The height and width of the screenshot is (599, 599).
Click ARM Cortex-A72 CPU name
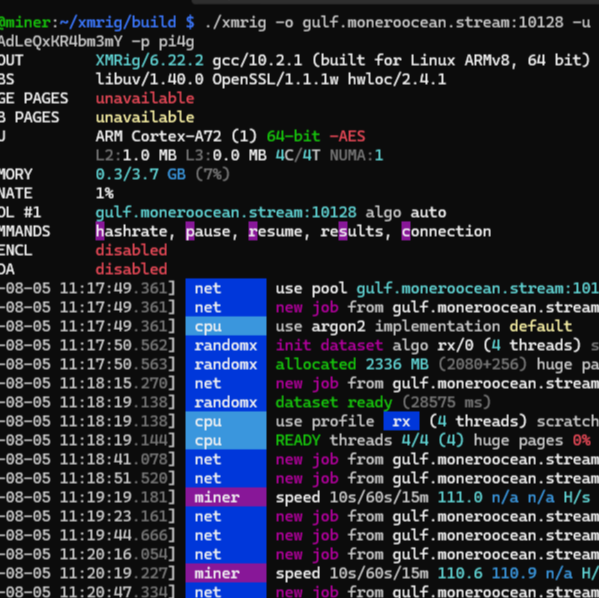159,136
